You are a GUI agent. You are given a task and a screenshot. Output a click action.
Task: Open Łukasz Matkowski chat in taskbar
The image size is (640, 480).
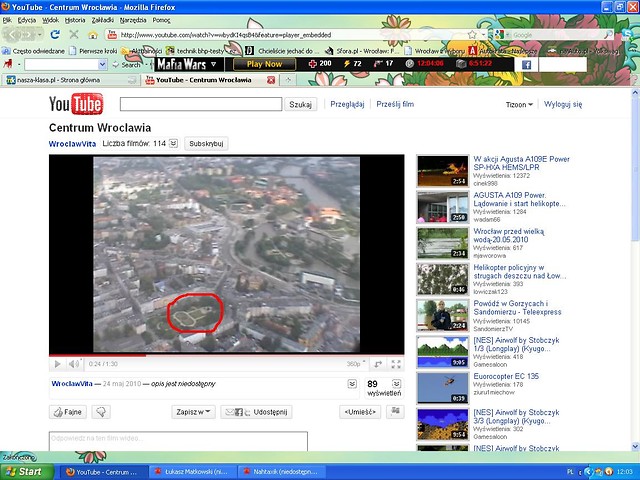pyautogui.click(x=193, y=472)
